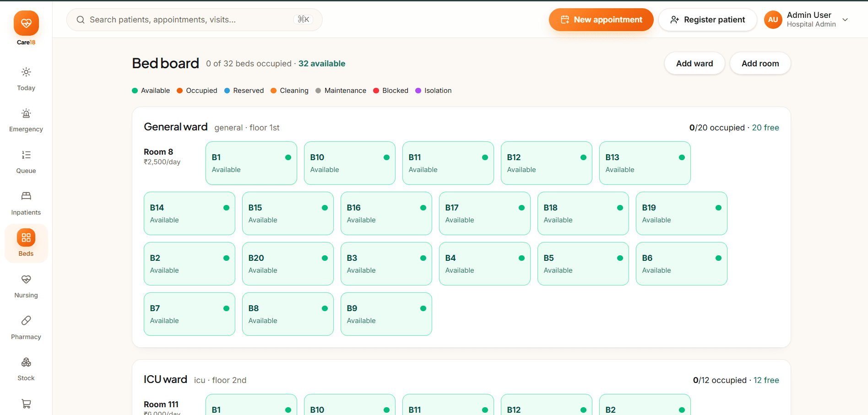Click the '12 free' ICU text

(x=766, y=380)
